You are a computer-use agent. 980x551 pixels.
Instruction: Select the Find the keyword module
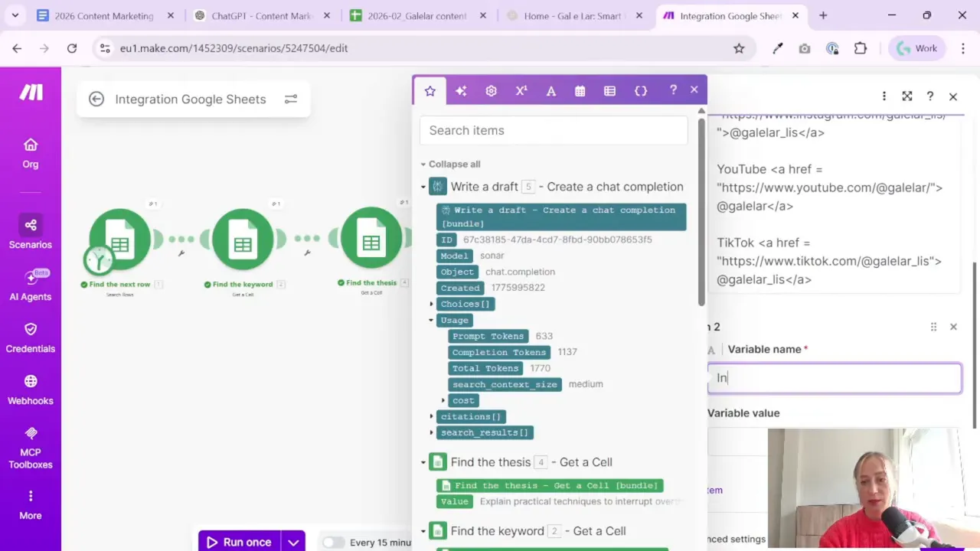coord(243,240)
